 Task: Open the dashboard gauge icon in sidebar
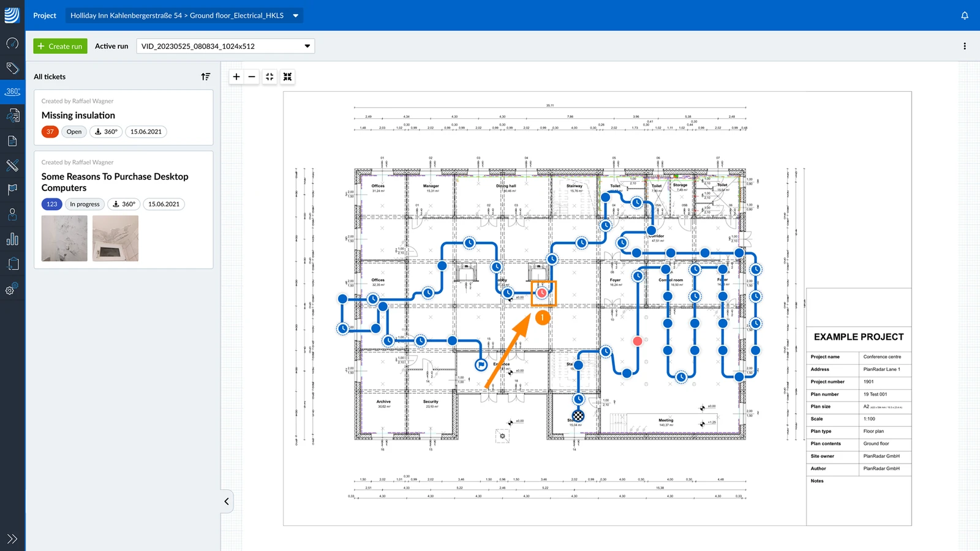click(12, 43)
